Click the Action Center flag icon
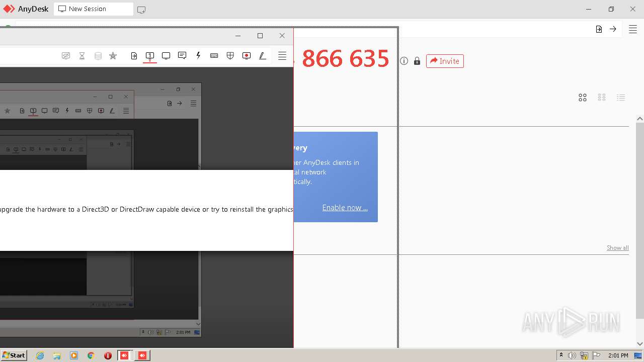This screenshot has width=644, height=362. click(596, 355)
